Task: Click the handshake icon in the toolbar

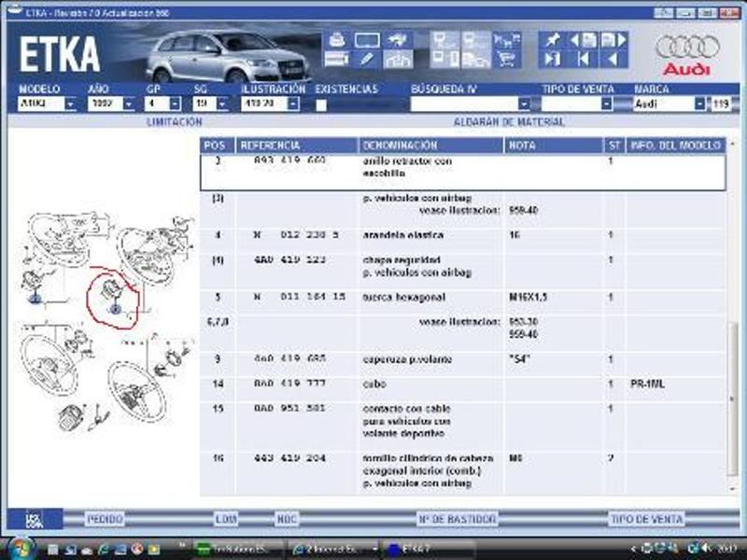Action: (x=398, y=39)
